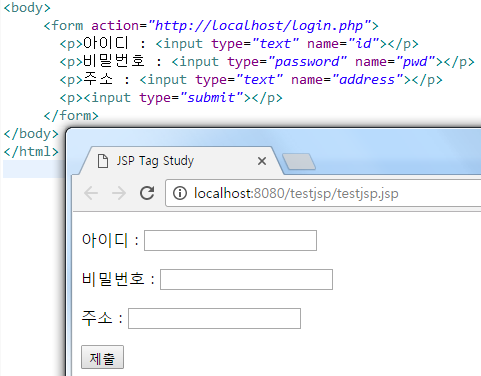Image resolution: width=481 pixels, height=376 pixels.
Task: Click the "id" name value in code
Action: pyautogui.click(x=363, y=44)
